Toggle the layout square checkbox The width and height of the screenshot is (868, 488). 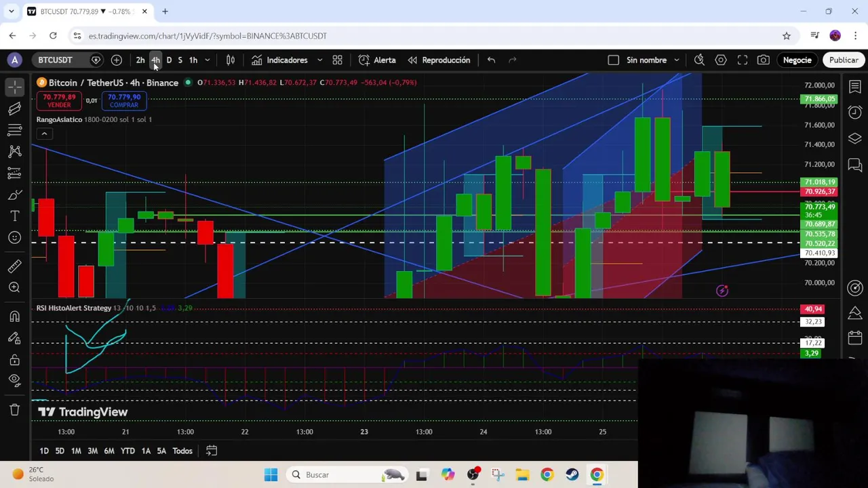tap(613, 60)
